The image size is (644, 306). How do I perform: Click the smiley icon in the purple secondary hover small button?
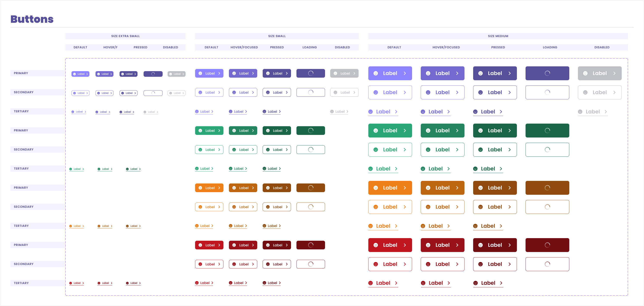coord(234,92)
